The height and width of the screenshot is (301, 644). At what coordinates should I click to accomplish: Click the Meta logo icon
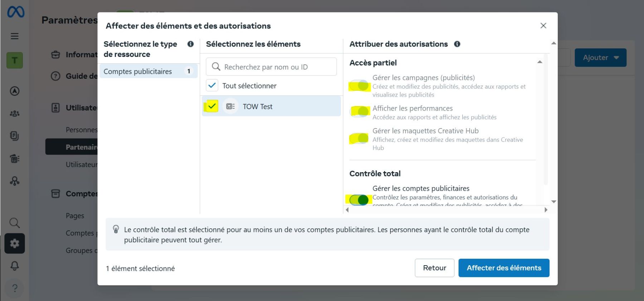coord(16,12)
